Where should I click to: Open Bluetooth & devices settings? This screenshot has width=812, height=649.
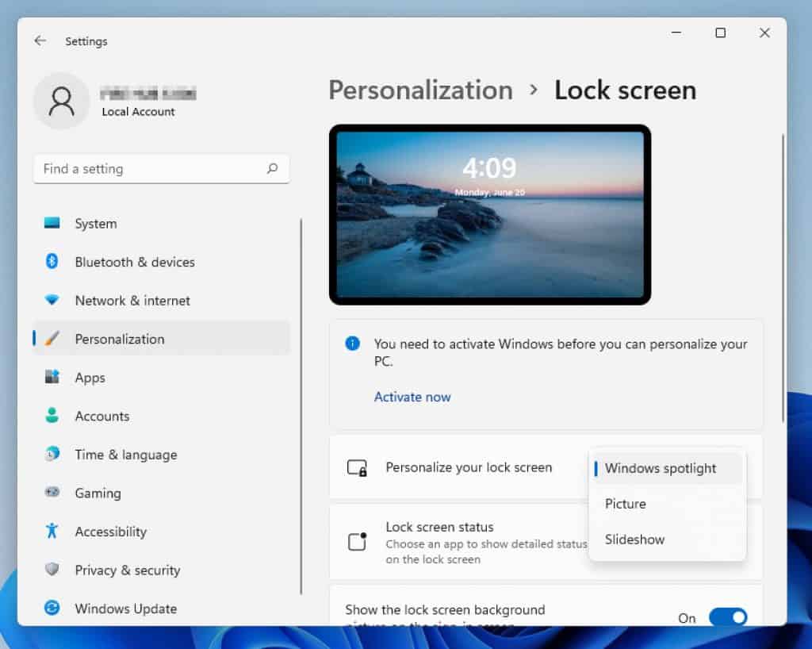pyautogui.click(x=161, y=262)
